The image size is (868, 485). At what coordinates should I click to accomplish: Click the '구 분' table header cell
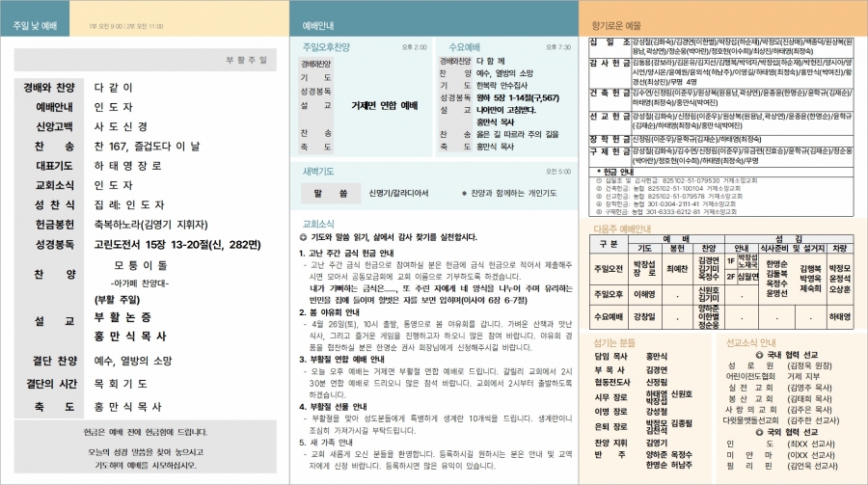click(609, 244)
